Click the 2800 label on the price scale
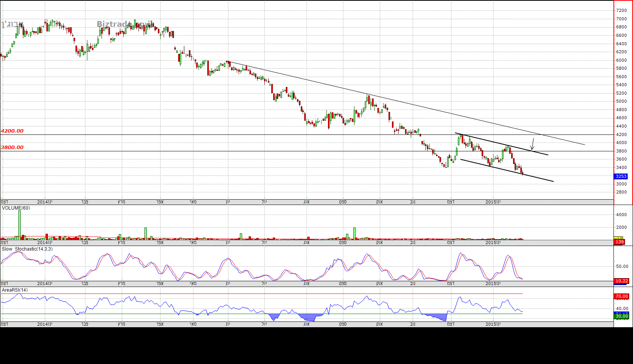 pyautogui.click(x=621, y=192)
